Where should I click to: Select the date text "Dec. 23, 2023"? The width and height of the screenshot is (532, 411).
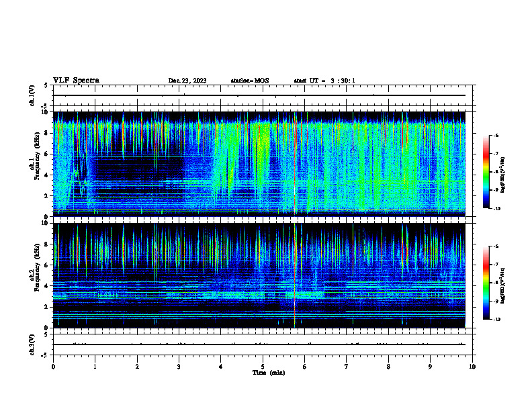click(187, 81)
